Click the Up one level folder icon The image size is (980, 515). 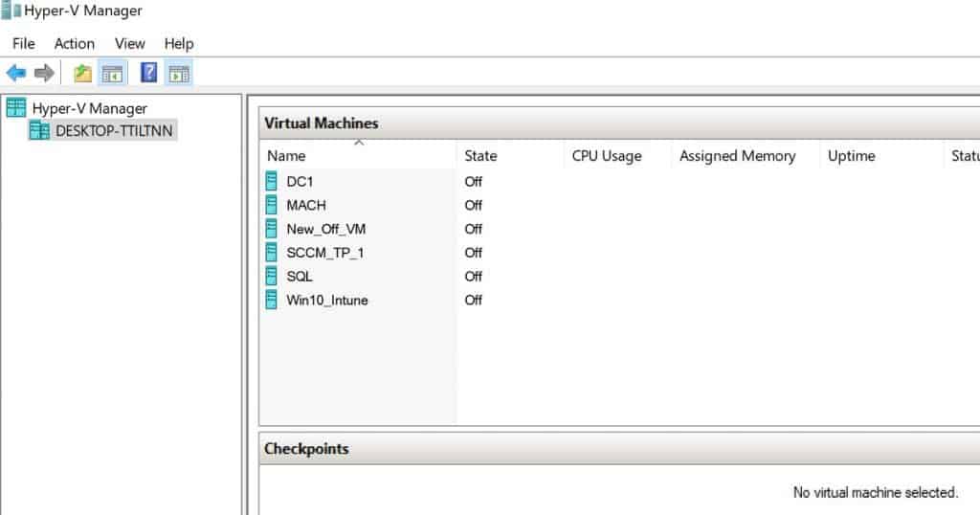(83, 73)
